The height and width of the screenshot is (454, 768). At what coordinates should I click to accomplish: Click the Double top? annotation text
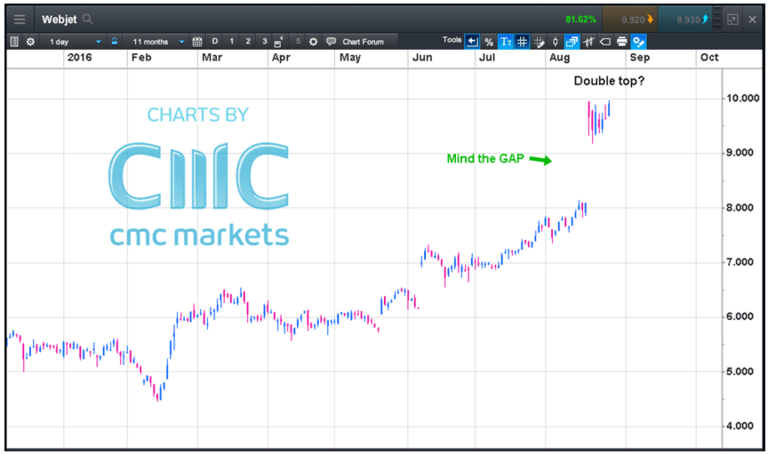pyautogui.click(x=609, y=81)
